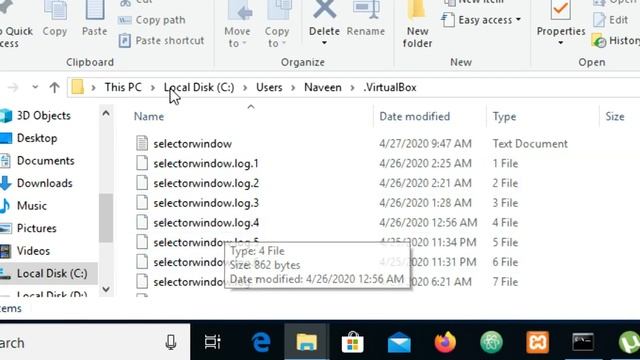Expand the chevron after This PC in the address bar
Screen dimensions: 640x360
pyautogui.click(x=153, y=88)
